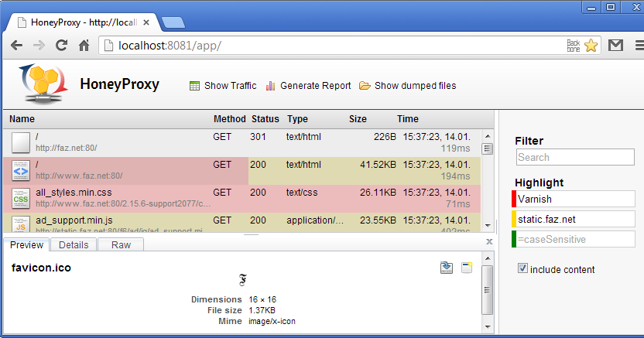Select the http://faz.net:80/ request row
This screenshot has width=644, height=338.
242,143
